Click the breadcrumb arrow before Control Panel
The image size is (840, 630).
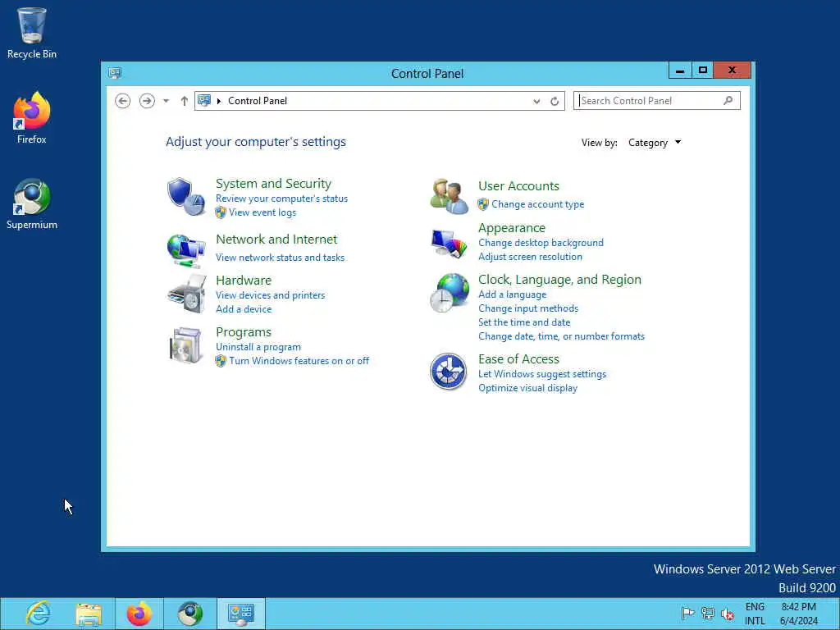(x=218, y=101)
